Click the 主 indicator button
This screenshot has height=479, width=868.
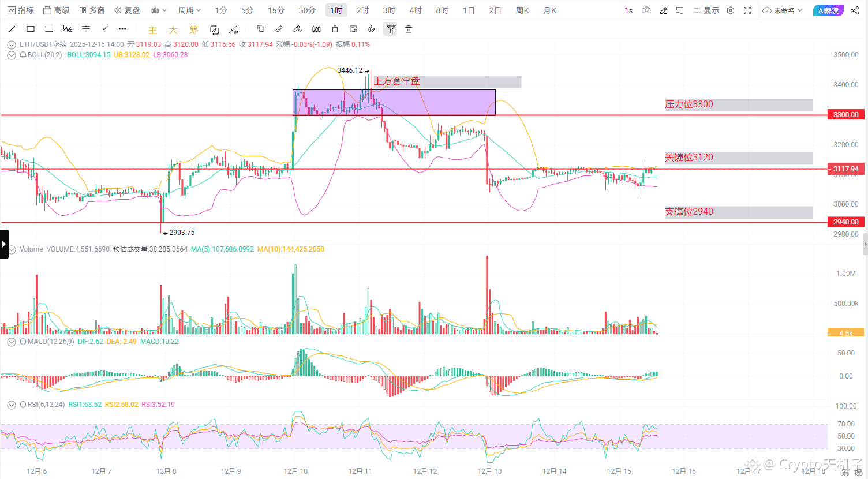152,30
